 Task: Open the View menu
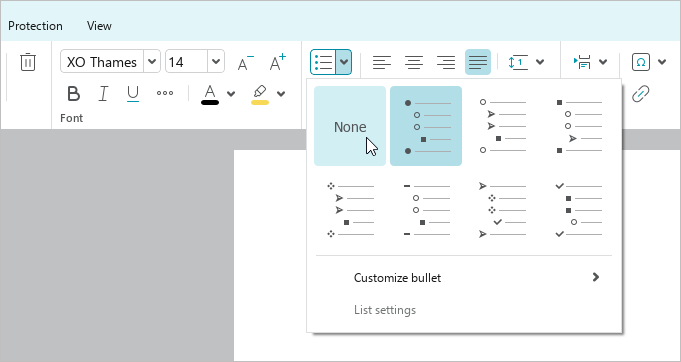pyautogui.click(x=99, y=26)
